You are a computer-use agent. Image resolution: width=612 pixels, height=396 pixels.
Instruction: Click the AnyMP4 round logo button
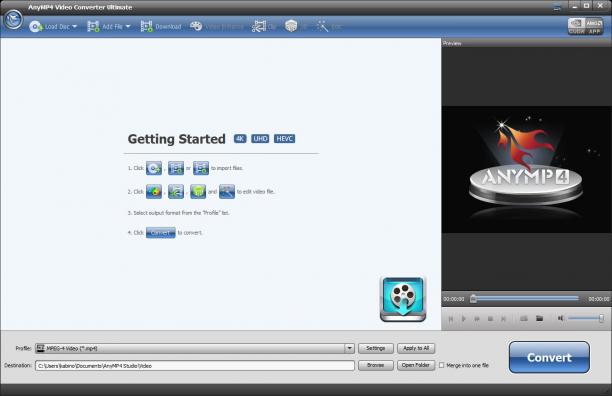13,19
